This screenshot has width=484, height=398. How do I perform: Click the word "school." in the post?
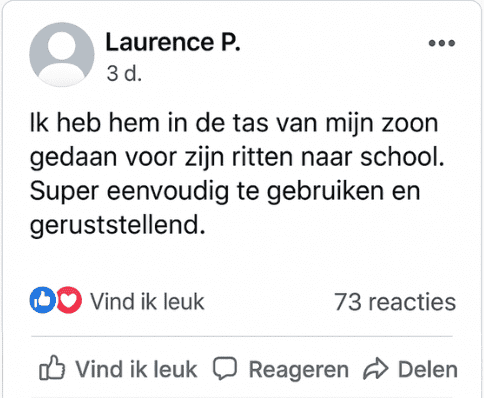click(403, 157)
